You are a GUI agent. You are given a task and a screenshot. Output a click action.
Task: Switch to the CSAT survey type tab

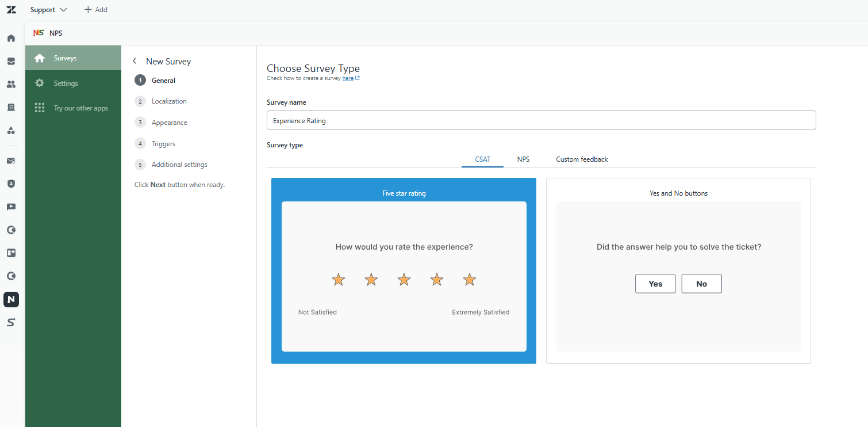click(x=483, y=159)
